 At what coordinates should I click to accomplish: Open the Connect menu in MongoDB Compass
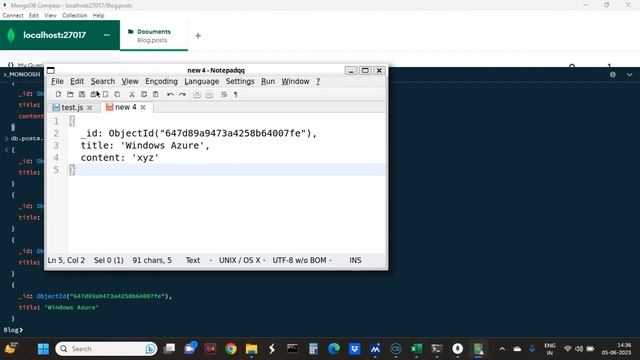coord(13,16)
